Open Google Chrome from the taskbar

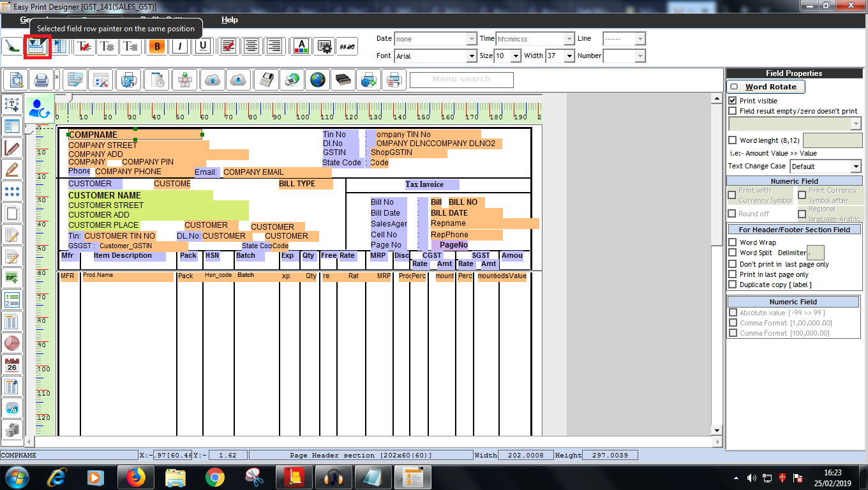click(215, 477)
